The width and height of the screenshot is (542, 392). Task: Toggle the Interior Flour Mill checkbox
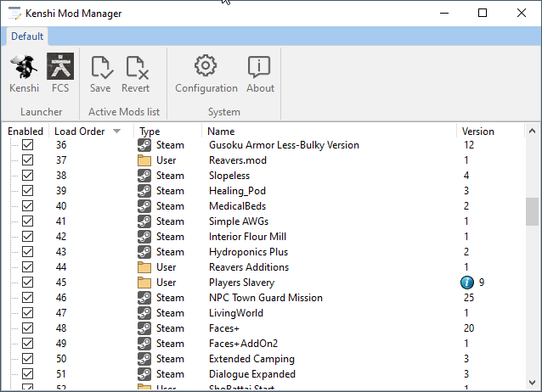coord(28,236)
